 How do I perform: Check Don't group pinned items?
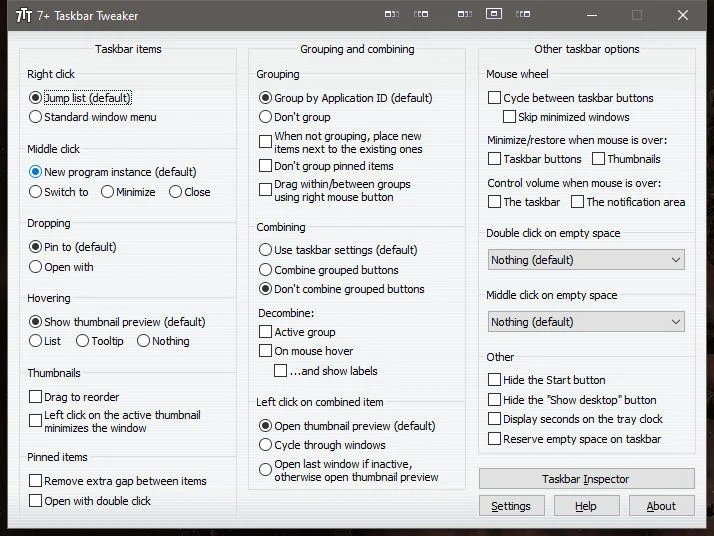coord(326,165)
